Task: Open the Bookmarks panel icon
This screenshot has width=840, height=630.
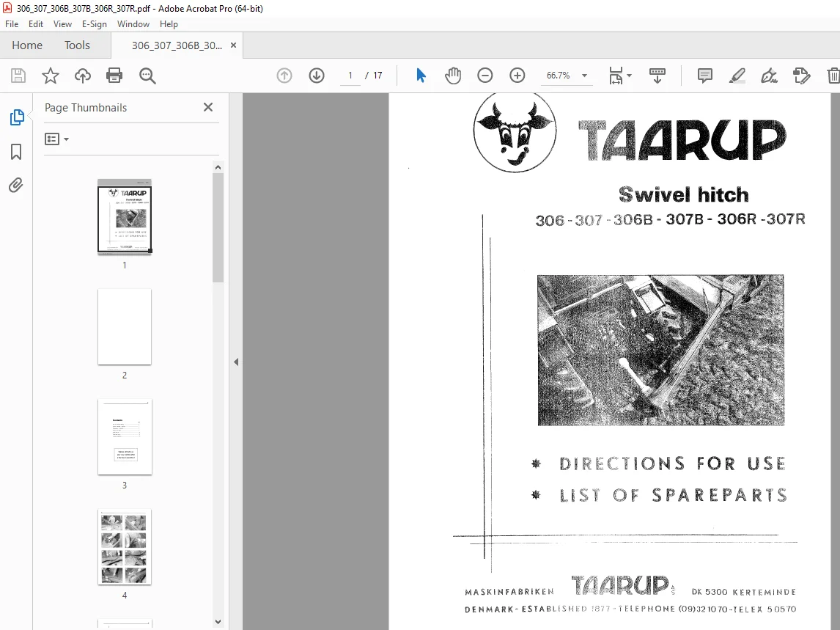Action: pos(16,152)
